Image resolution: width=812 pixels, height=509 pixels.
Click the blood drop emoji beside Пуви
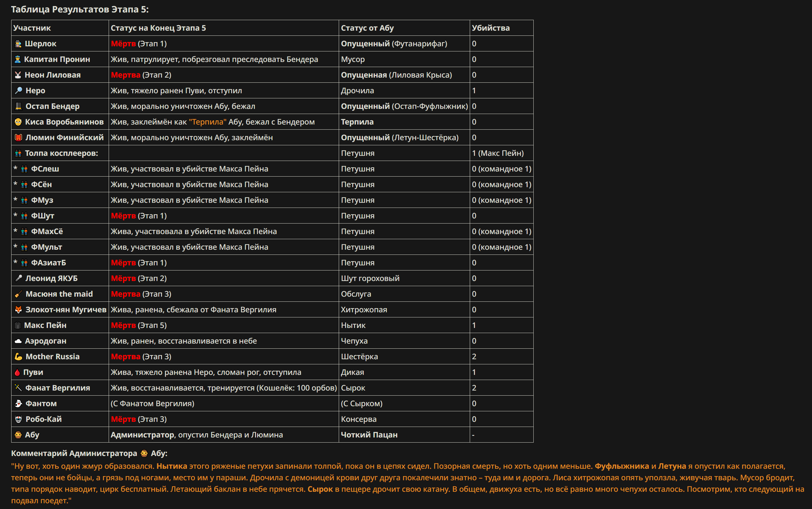pyautogui.click(x=18, y=372)
